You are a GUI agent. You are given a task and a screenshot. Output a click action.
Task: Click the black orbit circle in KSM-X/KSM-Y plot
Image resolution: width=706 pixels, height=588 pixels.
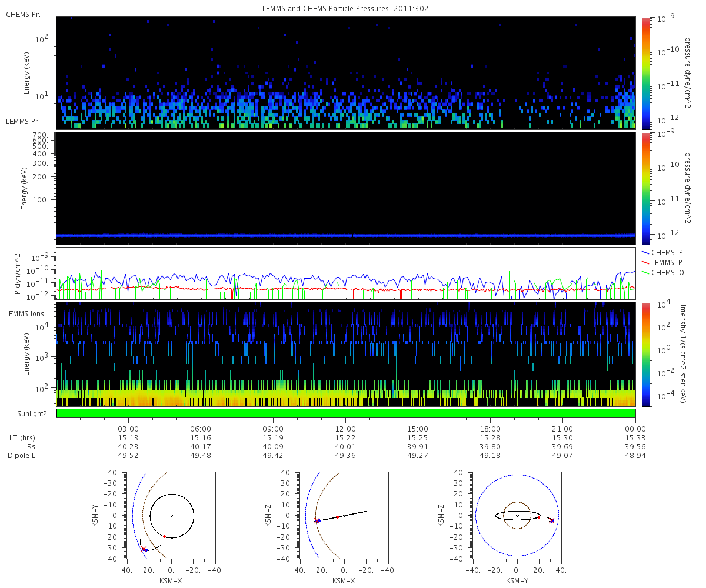click(171, 516)
